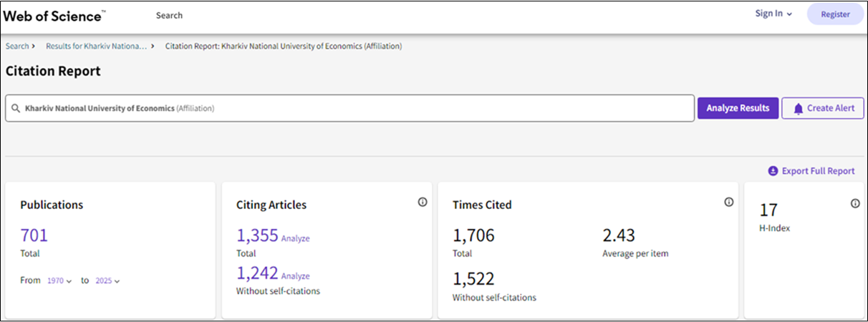Image resolution: width=868 pixels, height=322 pixels.
Task: Open the From year 1970 dropdown
Action: coord(59,281)
